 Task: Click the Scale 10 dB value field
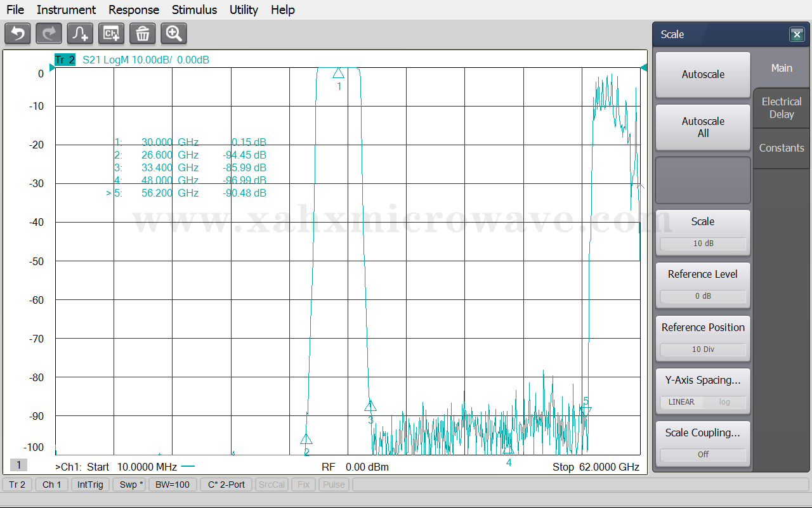(x=703, y=244)
